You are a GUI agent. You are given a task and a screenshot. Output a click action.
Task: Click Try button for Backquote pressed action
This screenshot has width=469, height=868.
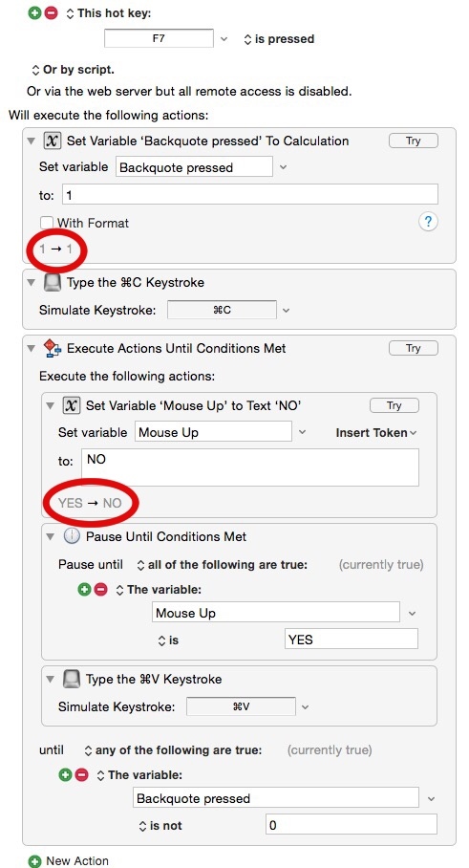click(x=414, y=141)
